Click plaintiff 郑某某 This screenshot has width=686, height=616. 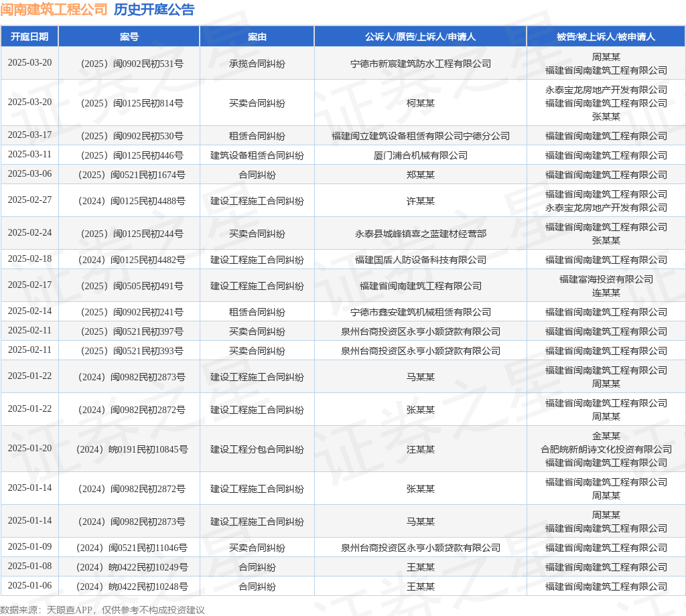click(421, 175)
